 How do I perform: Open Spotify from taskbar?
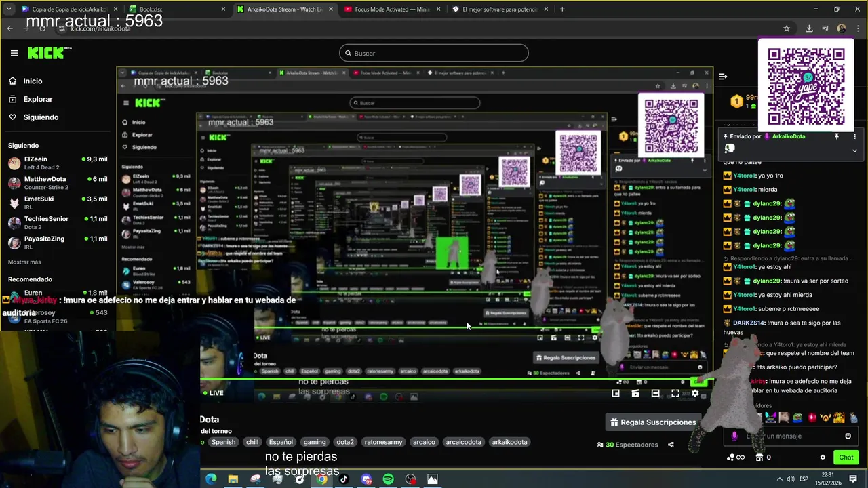388,479
